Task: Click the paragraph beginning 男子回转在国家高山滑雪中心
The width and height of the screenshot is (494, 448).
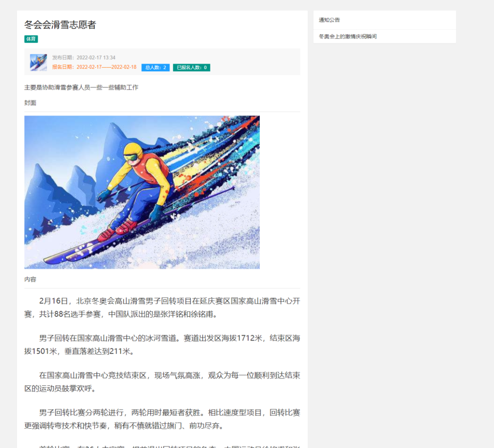Action: pos(162,345)
